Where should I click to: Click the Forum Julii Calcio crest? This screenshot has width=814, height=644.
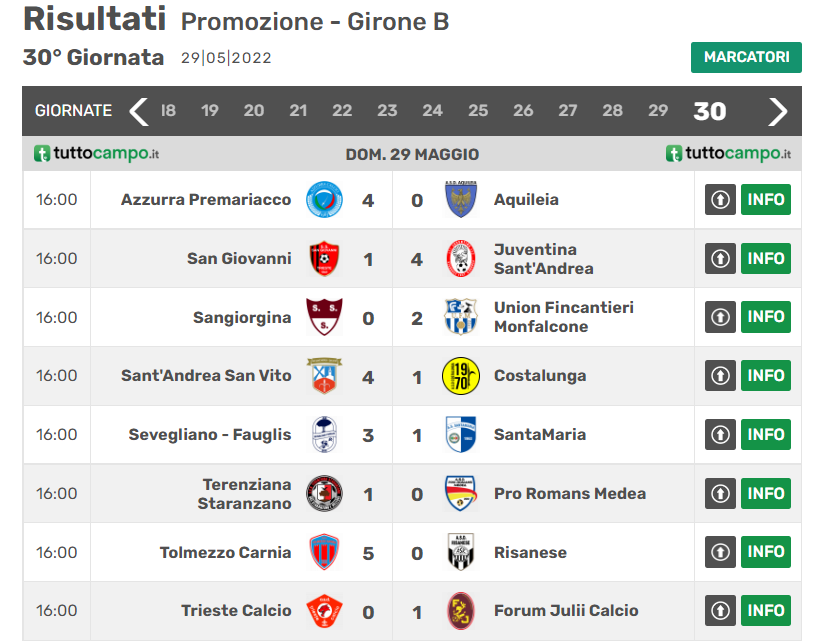461,611
